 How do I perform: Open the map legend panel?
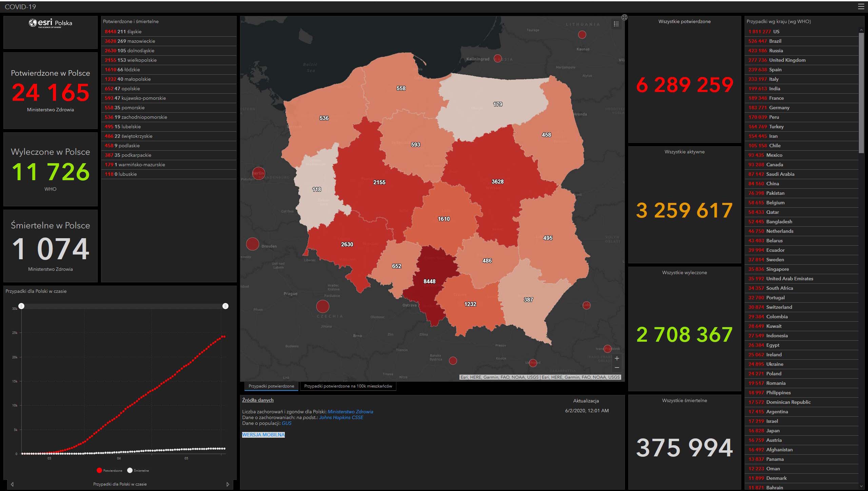pos(616,24)
